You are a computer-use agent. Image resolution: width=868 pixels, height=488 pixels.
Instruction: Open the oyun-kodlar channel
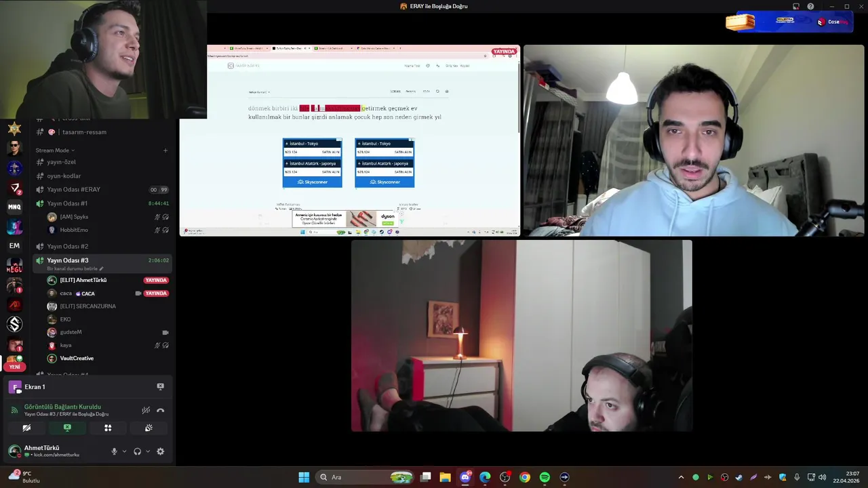click(x=102, y=176)
